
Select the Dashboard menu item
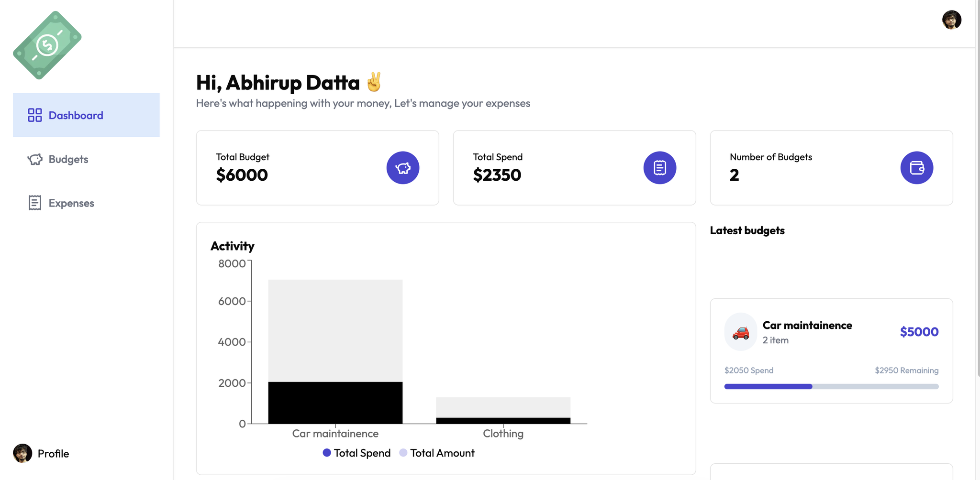[76, 115]
